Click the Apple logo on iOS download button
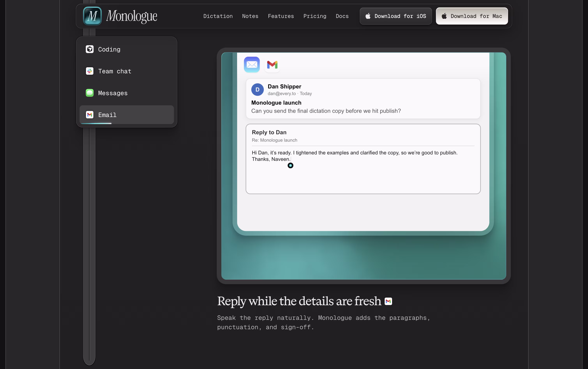Screen dimensions: 588x369 click(368, 16)
